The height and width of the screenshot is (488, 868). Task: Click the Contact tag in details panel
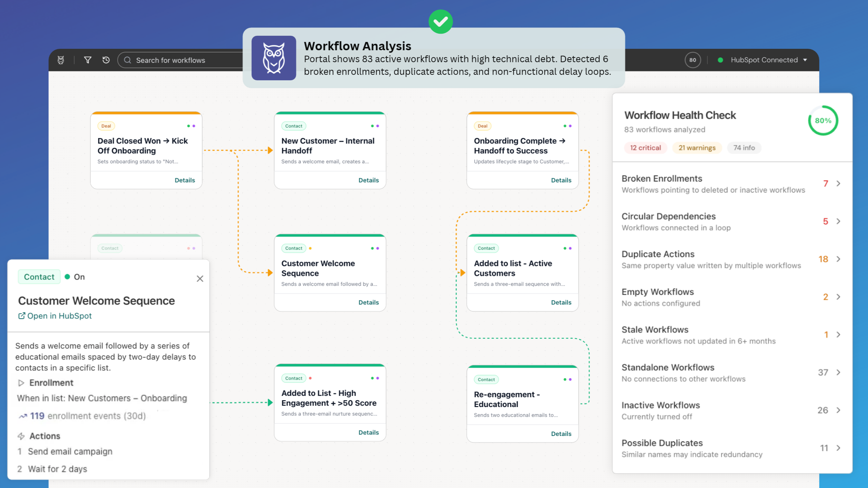[x=39, y=277]
